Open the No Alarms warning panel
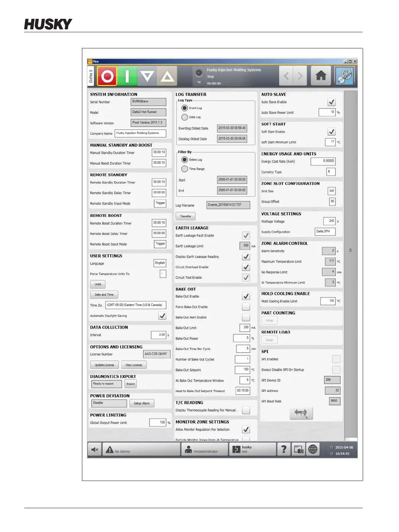The height and width of the screenshot is (532, 399). (x=141, y=449)
